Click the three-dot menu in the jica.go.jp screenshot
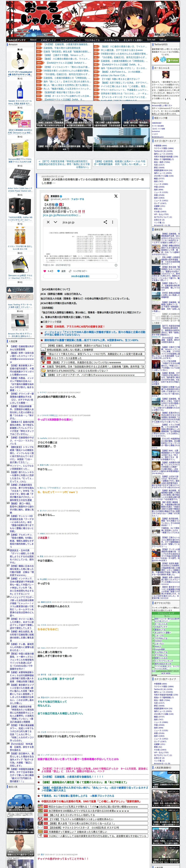The image size is (186, 868). pyautogui.click(x=113, y=222)
